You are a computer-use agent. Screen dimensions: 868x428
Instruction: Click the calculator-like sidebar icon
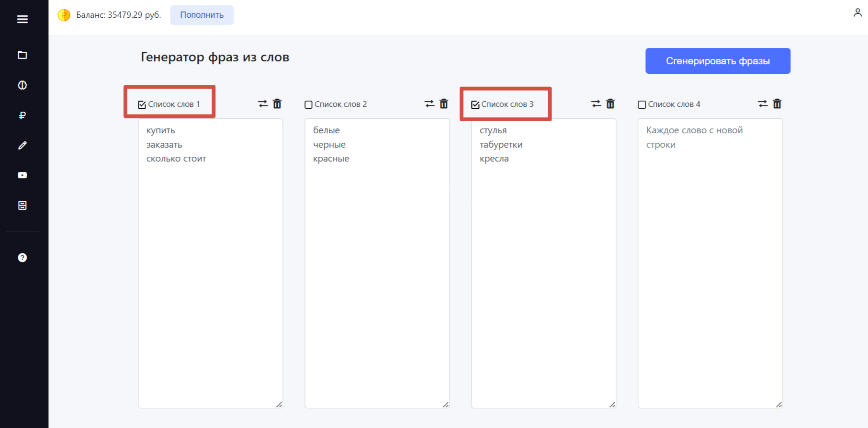(23, 206)
